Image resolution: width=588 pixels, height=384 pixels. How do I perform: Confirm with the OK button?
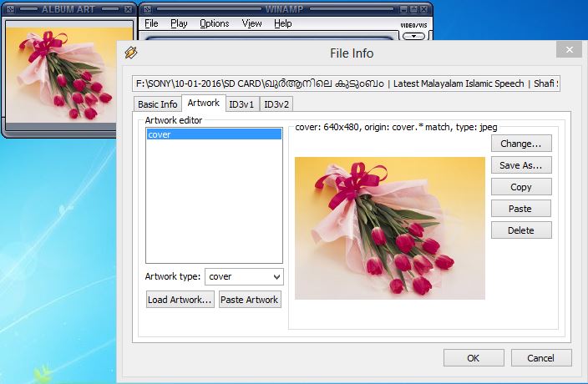coord(474,358)
